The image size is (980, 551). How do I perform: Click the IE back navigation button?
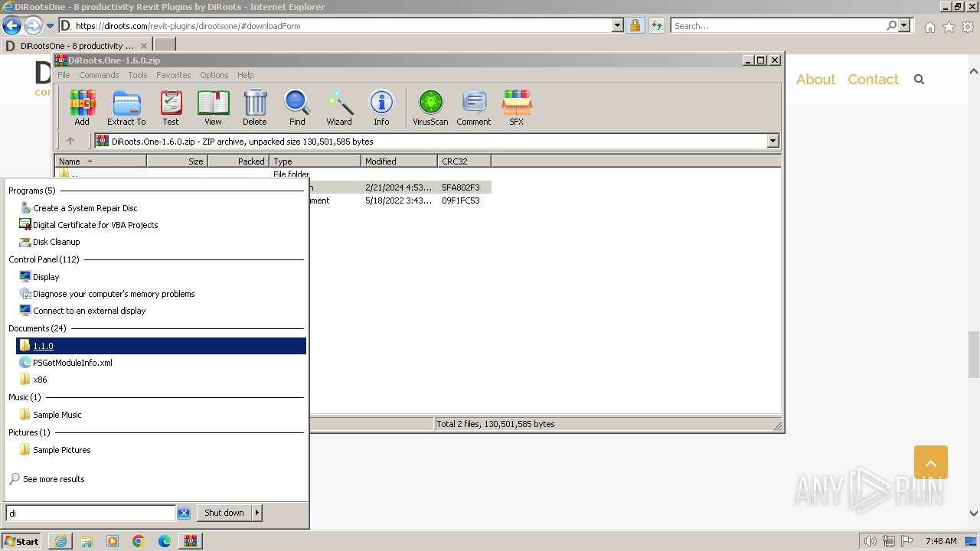[x=11, y=25]
